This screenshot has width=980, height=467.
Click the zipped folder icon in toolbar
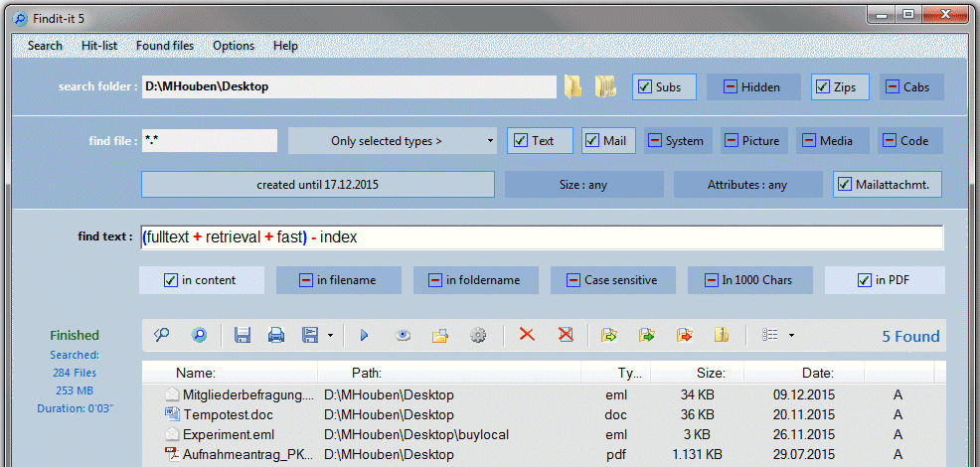722,335
